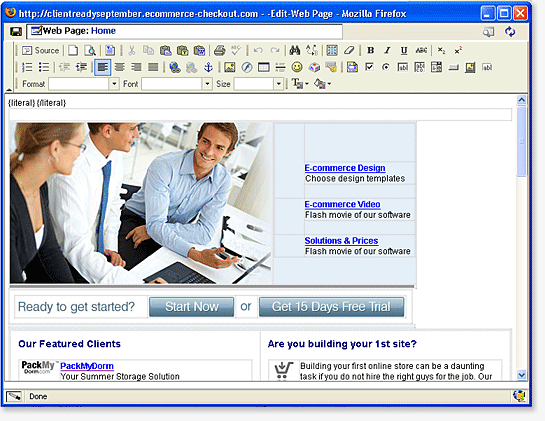Viewport: 545px width, 421px height.
Task: Click the Select All icon
Action: pos(332,51)
